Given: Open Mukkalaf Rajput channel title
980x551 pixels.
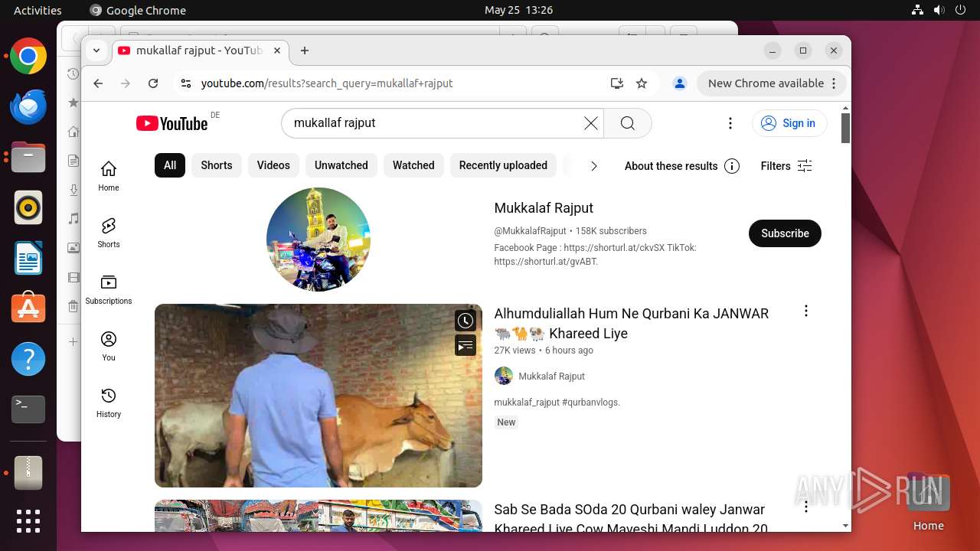Looking at the screenshot, I should click(x=544, y=208).
